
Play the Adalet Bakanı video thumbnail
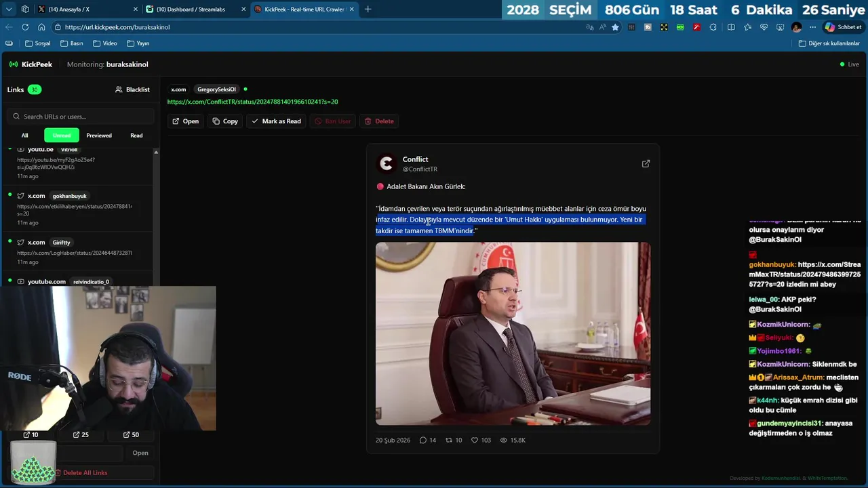tap(513, 333)
